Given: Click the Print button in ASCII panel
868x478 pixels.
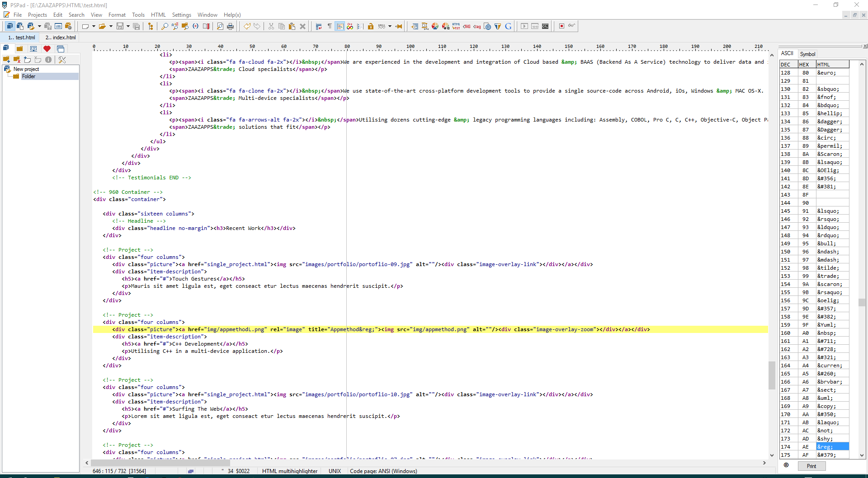Looking at the screenshot, I should tap(811, 466).
